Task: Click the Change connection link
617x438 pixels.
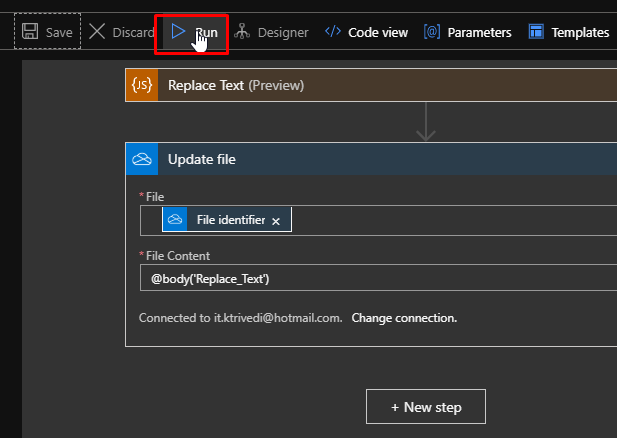Action: [404, 318]
